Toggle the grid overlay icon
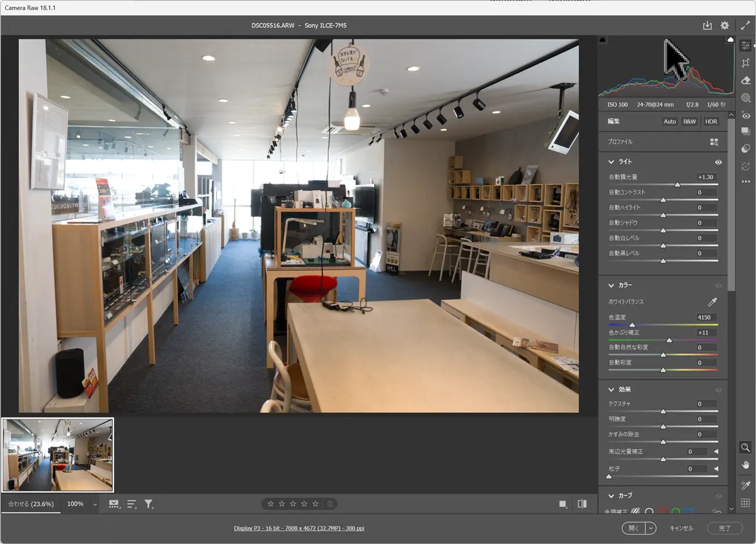Screen dimensions: 756x544 (x=746, y=502)
